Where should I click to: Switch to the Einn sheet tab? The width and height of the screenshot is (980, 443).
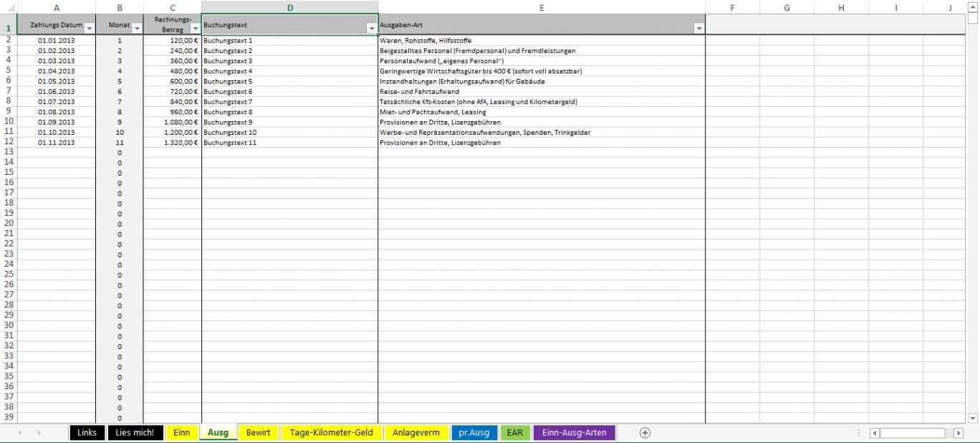click(182, 433)
